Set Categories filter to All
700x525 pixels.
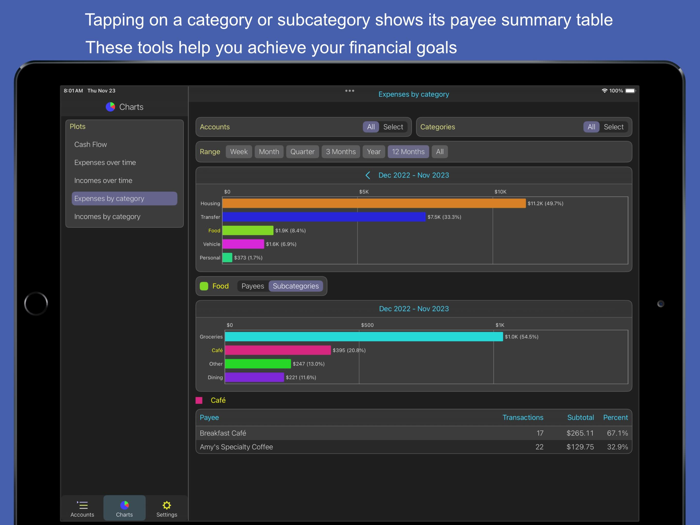[x=591, y=127]
